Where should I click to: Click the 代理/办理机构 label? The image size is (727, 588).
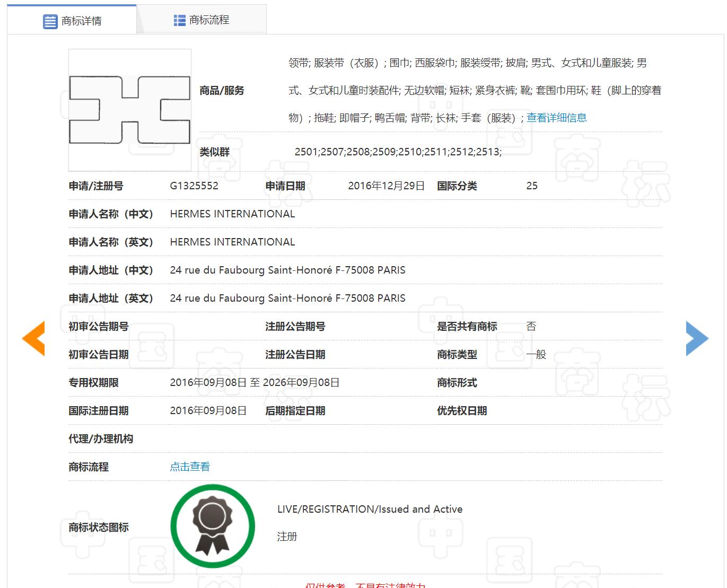click(101, 438)
